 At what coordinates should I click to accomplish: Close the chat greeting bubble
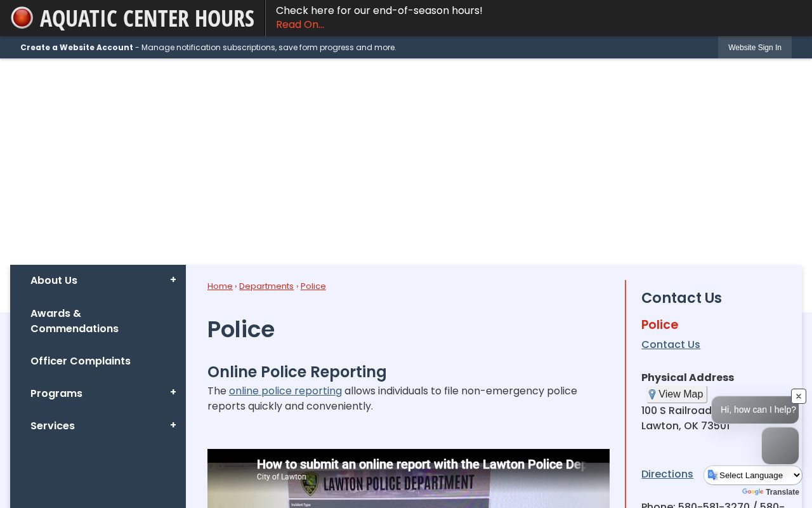799,396
